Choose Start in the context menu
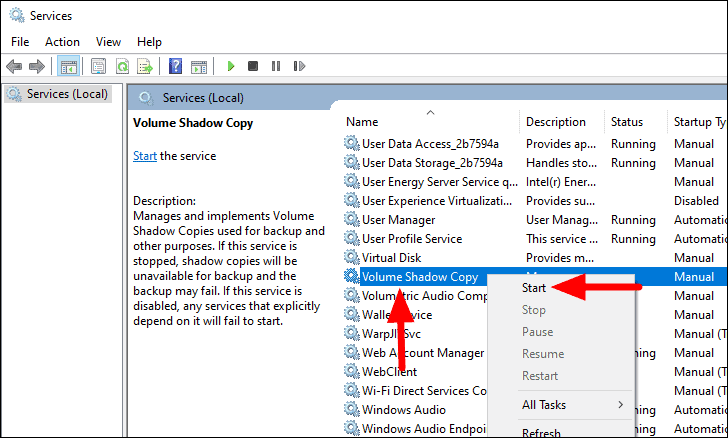This screenshot has width=728, height=438. tap(533, 288)
